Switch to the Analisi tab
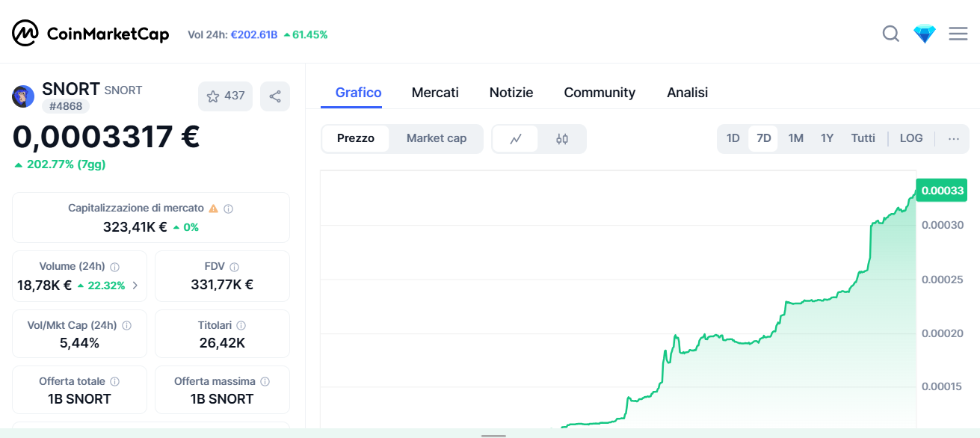980x438 pixels. click(x=688, y=93)
